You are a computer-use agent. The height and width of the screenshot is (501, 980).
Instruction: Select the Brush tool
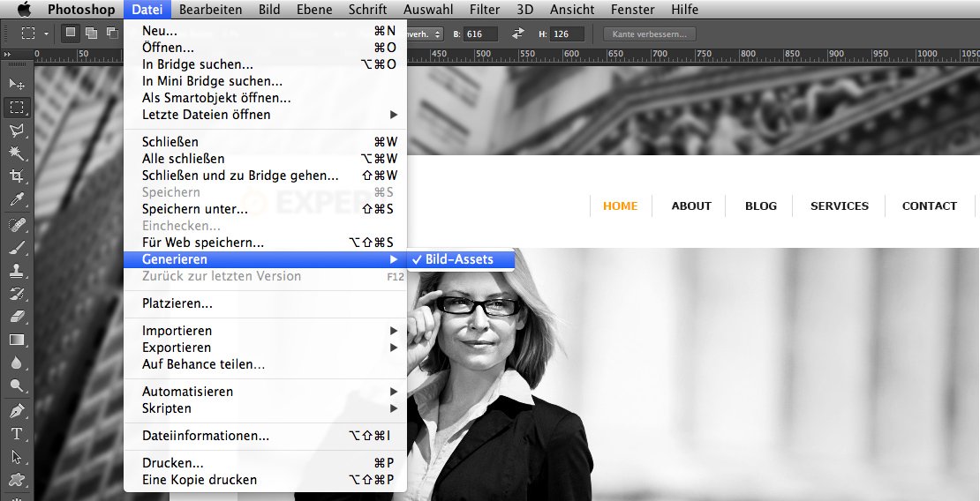click(16, 247)
